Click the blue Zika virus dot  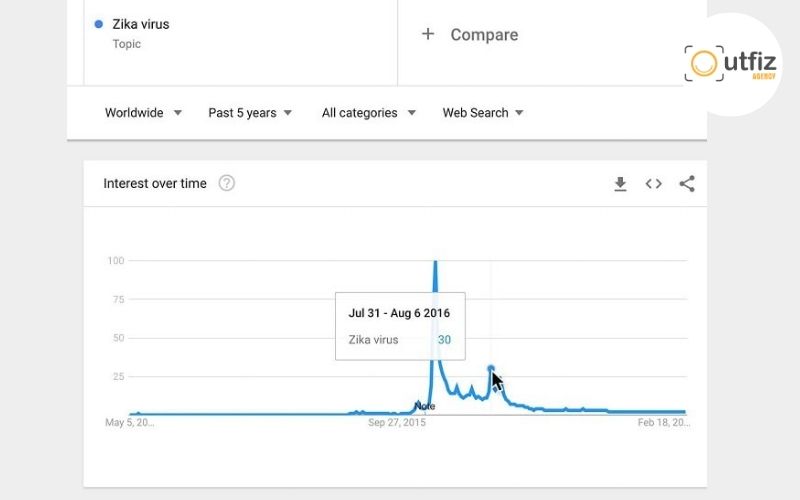click(99, 24)
